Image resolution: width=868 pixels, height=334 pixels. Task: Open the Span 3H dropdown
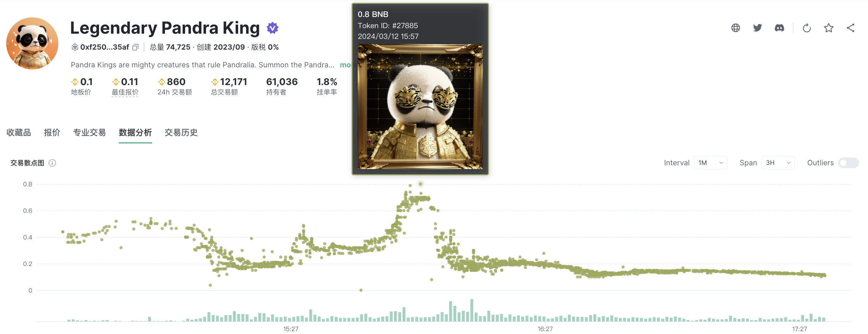[x=777, y=163]
